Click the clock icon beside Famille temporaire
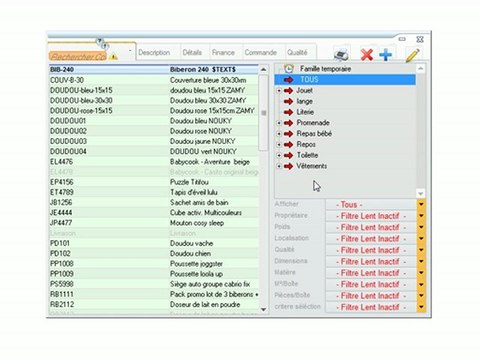Image resolution: width=480 pixels, height=360 pixels. [289, 69]
